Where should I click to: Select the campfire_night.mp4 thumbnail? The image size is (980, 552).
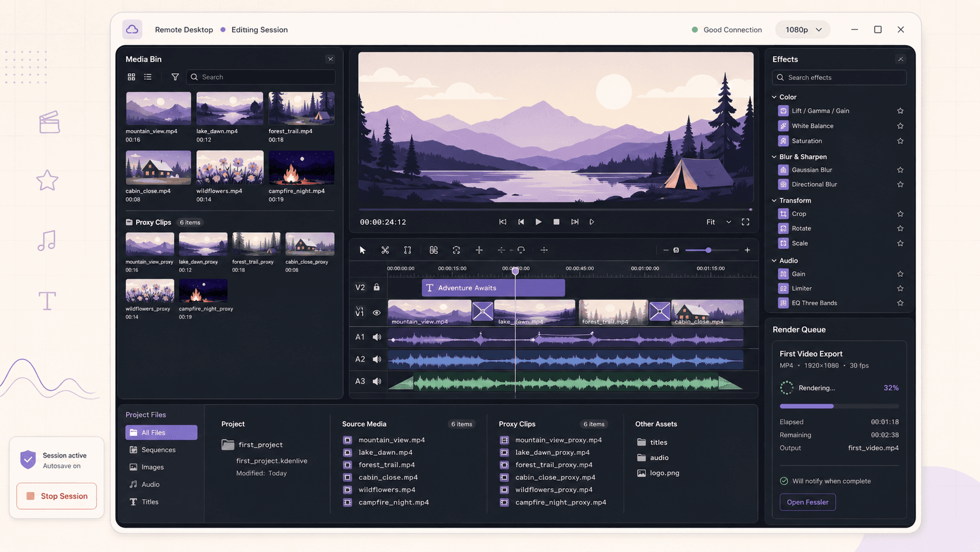(x=301, y=167)
